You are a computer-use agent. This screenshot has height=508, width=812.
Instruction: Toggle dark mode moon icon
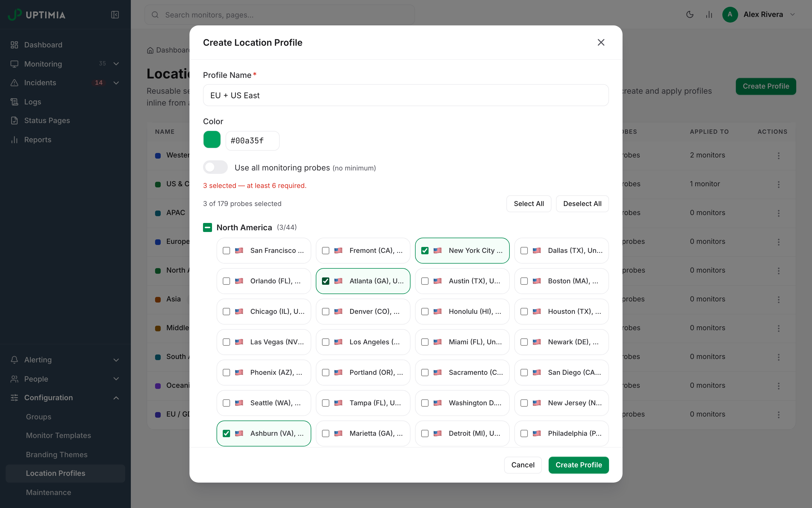pyautogui.click(x=690, y=14)
